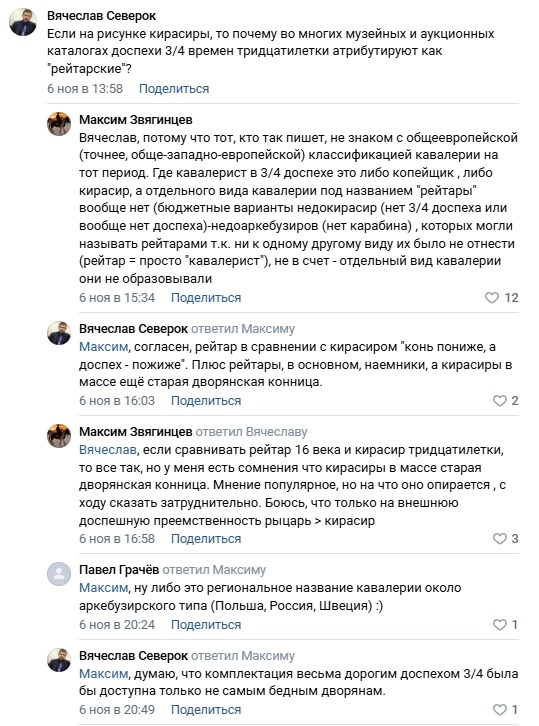Open timestamp 6 ноя в 13:58
This screenshot has height=726, width=539.
(x=85, y=88)
